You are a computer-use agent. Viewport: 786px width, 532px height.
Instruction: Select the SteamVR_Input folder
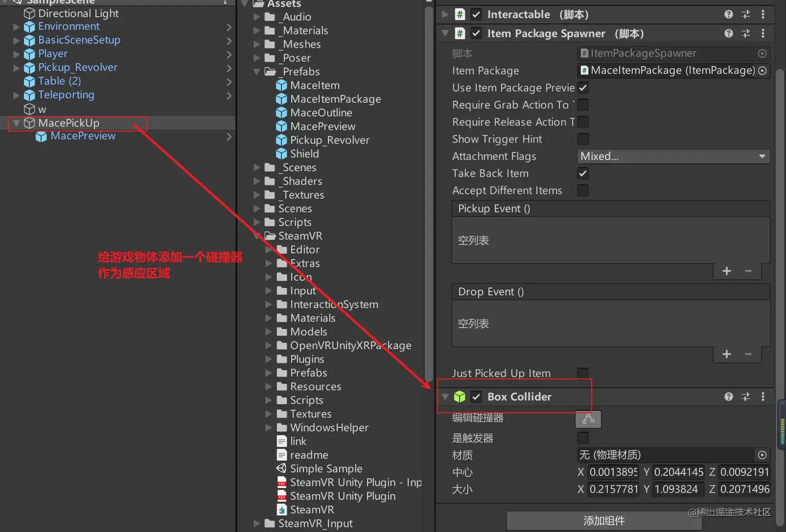(316, 524)
